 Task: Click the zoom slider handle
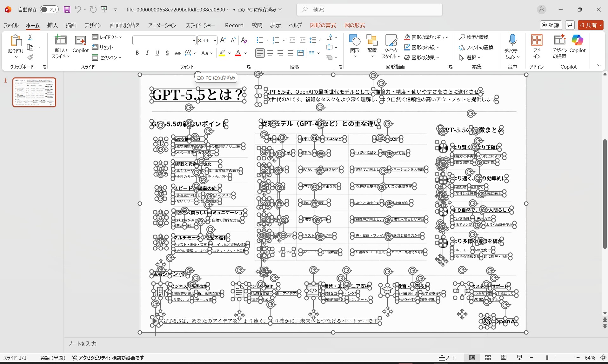click(x=547, y=358)
